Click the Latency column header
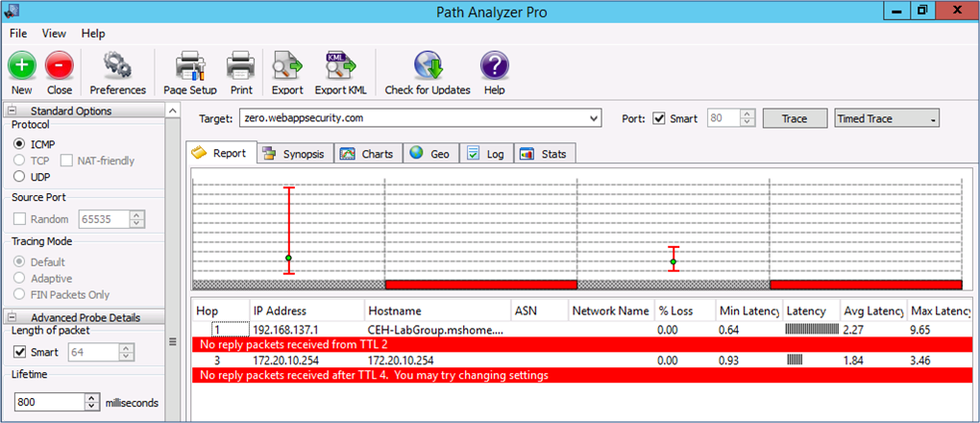The image size is (980, 423). coord(811,311)
